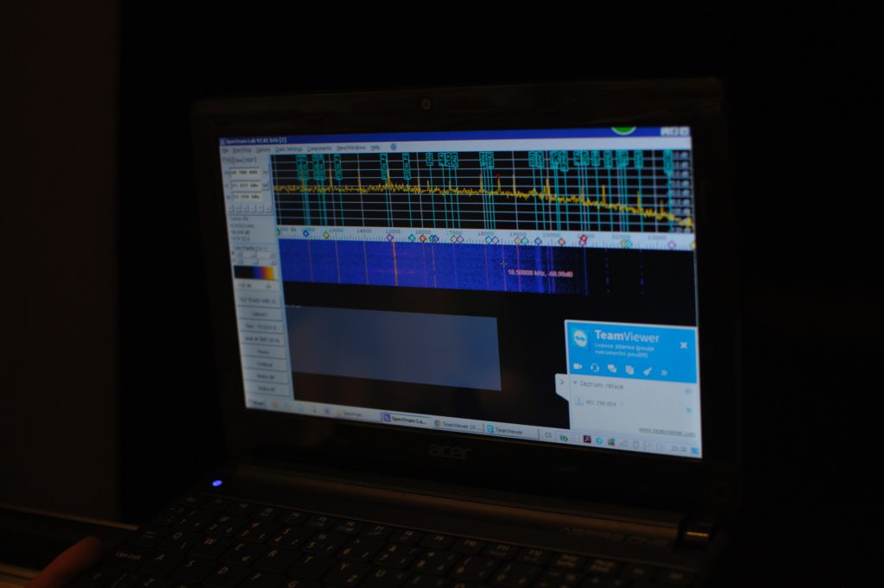The width and height of the screenshot is (884, 588).
Task: Click the middle kHz frequency input field
Action: (246, 185)
